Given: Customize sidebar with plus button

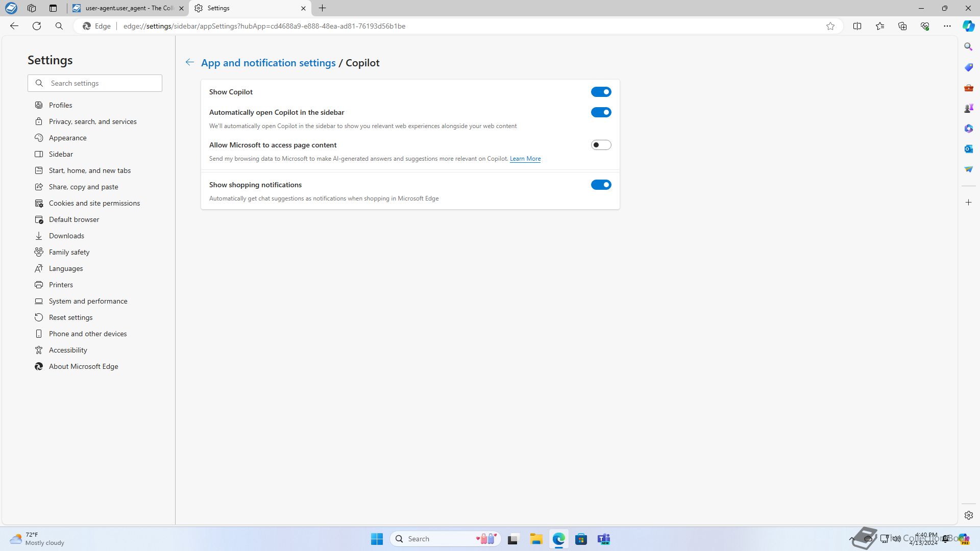Looking at the screenshot, I should [968, 203].
